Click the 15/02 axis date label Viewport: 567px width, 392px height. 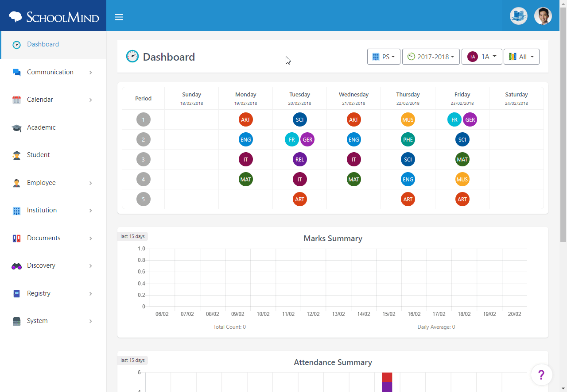pos(388,314)
